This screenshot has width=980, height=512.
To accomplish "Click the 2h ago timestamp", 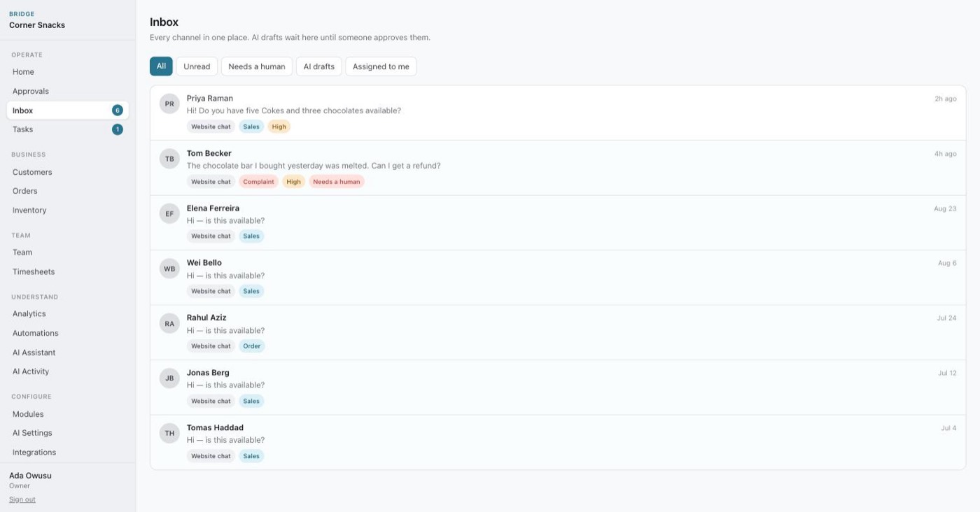I will point(945,99).
